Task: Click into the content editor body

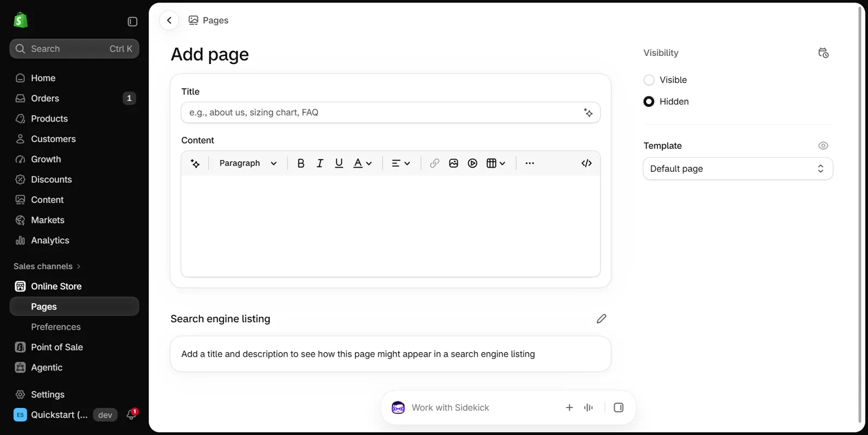Action: tap(391, 226)
